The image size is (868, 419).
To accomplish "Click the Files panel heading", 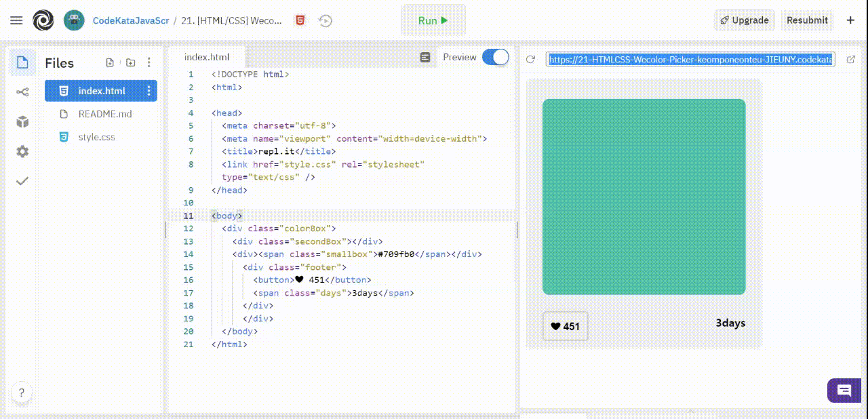I will pos(60,63).
